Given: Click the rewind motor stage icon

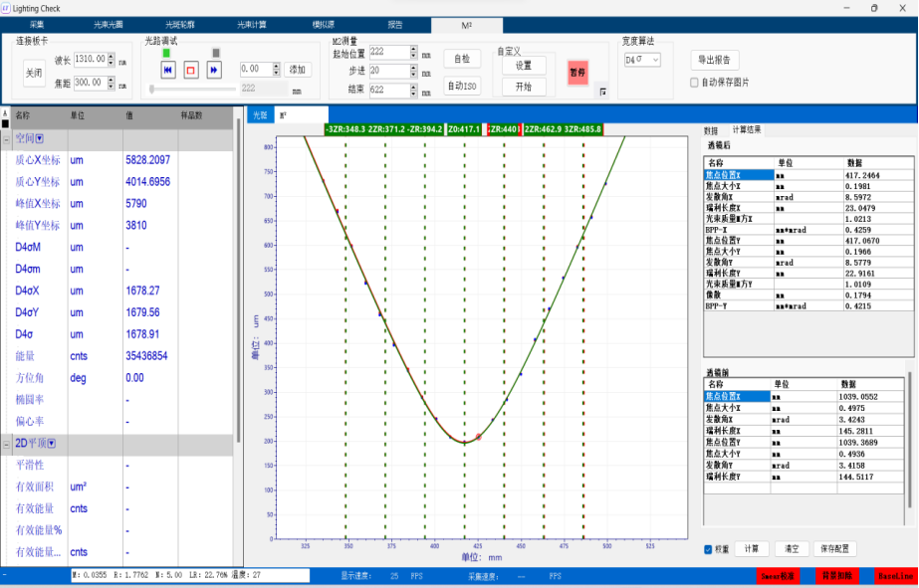Looking at the screenshot, I should coord(168,70).
